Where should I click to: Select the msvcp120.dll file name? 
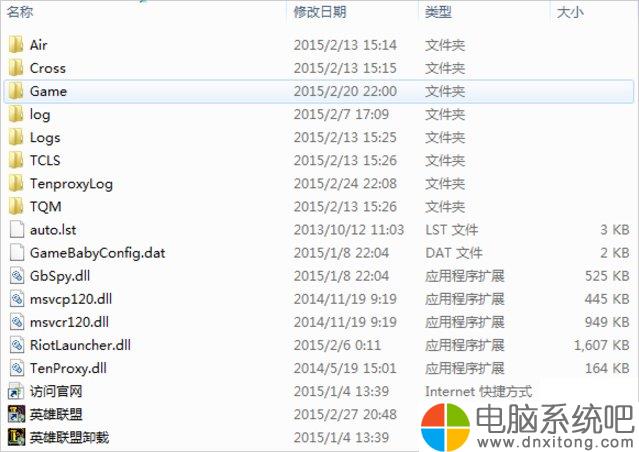pos(71,299)
